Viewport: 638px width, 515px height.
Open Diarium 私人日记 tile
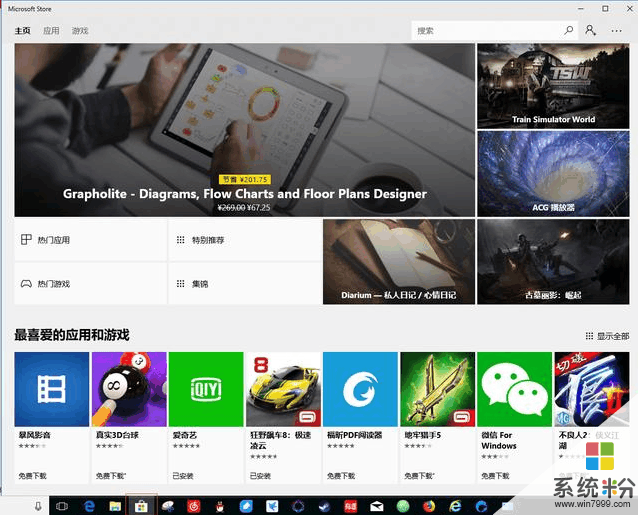pyautogui.click(x=399, y=262)
